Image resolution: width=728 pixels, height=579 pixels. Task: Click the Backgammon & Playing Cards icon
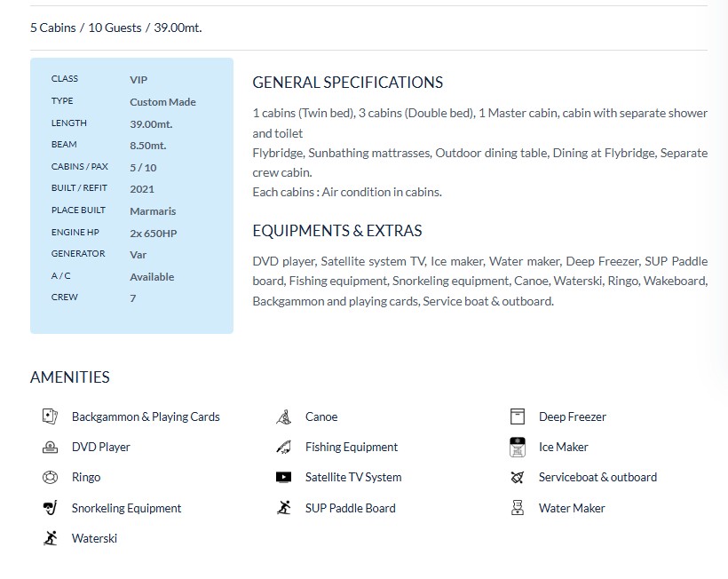click(x=50, y=416)
